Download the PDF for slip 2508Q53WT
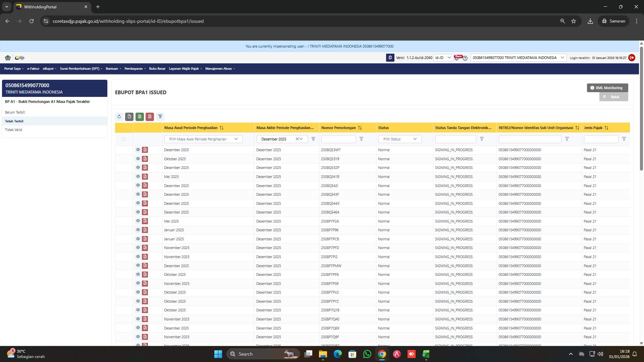This screenshot has height=362, width=644. (145, 150)
